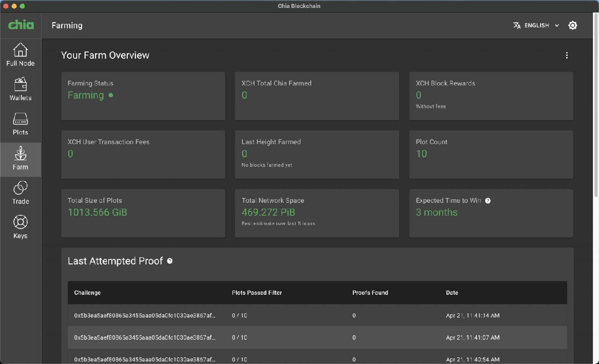Open the Full Node house icon
Screen dimensions: 599x364
tap(20, 50)
